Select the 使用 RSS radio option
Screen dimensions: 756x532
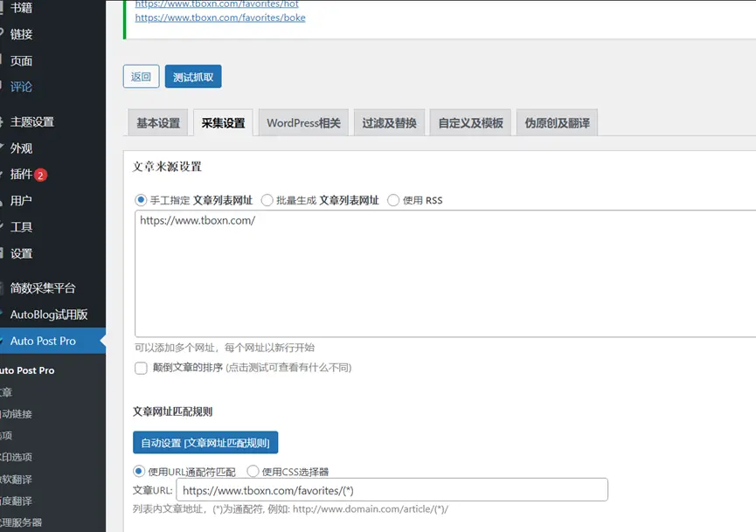point(393,200)
